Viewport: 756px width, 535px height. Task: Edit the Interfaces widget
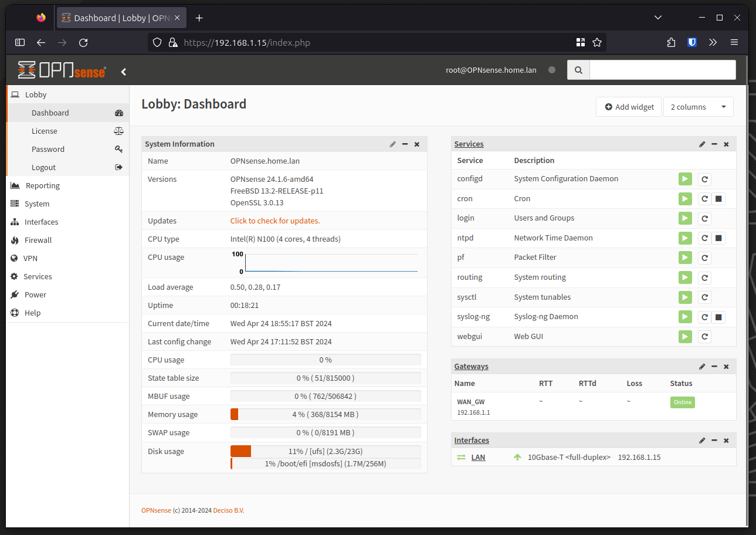click(702, 441)
